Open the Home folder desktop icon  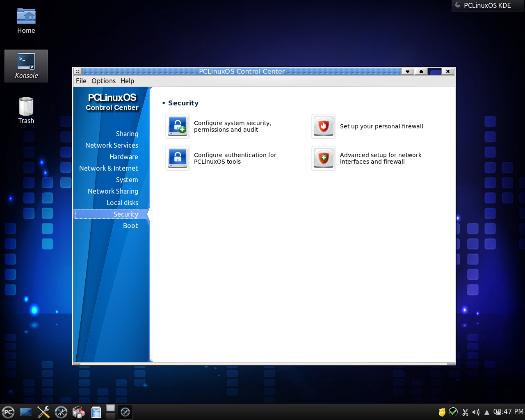coord(26,21)
